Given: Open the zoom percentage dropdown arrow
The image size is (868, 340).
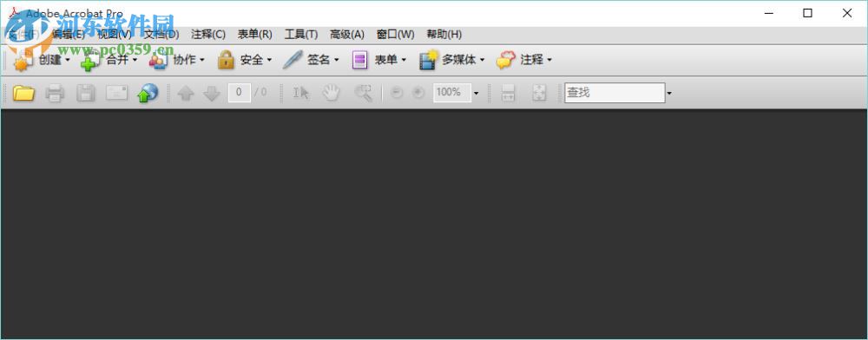Looking at the screenshot, I should 476,94.
